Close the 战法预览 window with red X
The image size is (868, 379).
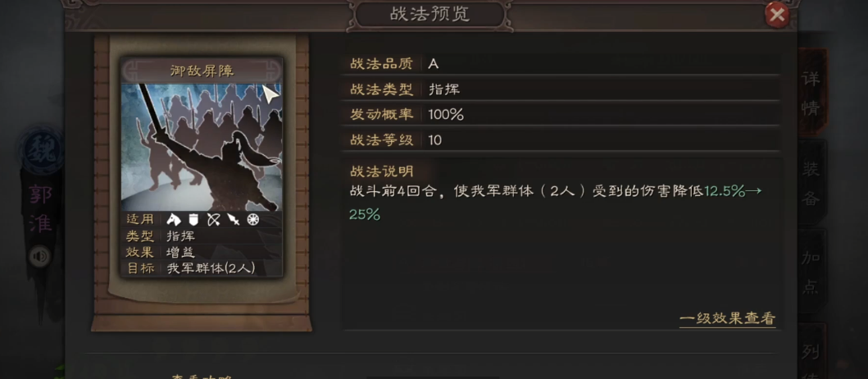point(777,15)
